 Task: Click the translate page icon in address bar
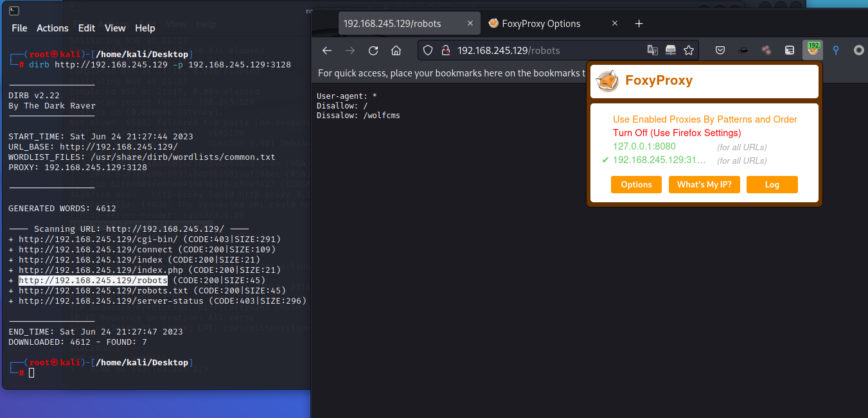[652, 50]
